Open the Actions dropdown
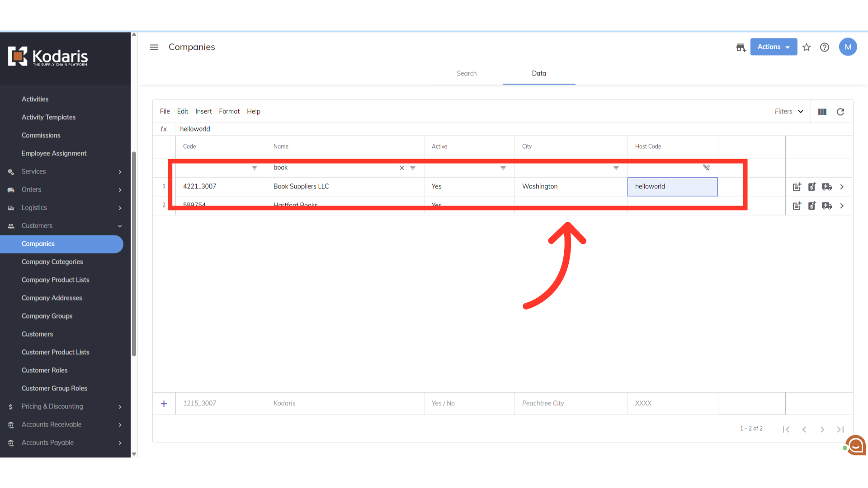 tap(774, 47)
